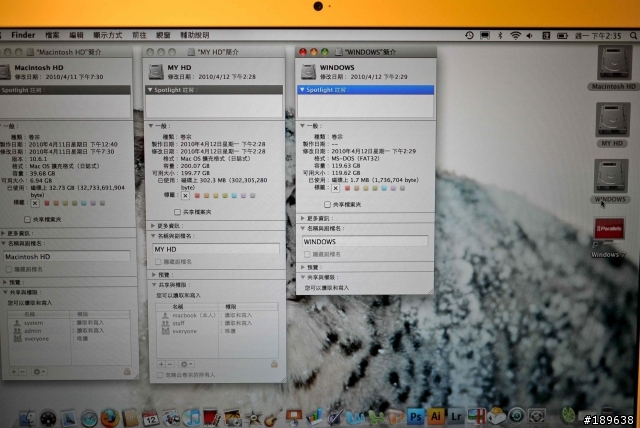Open gear action menu in Macintosh HD window
This screenshot has width=640, height=428.
pos(39,372)
